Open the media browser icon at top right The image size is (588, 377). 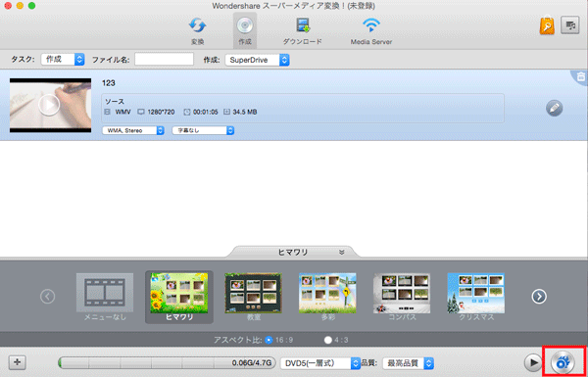[x=570, y=25]
